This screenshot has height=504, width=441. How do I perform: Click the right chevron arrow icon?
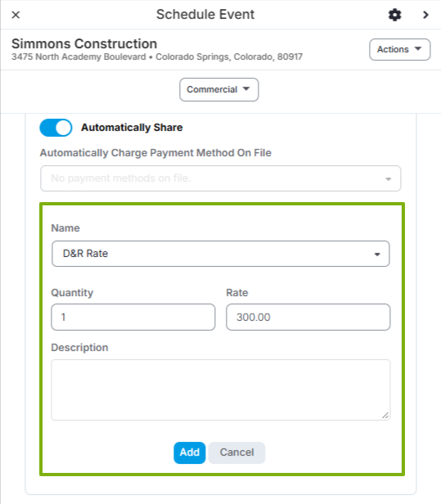pos(425,15)
